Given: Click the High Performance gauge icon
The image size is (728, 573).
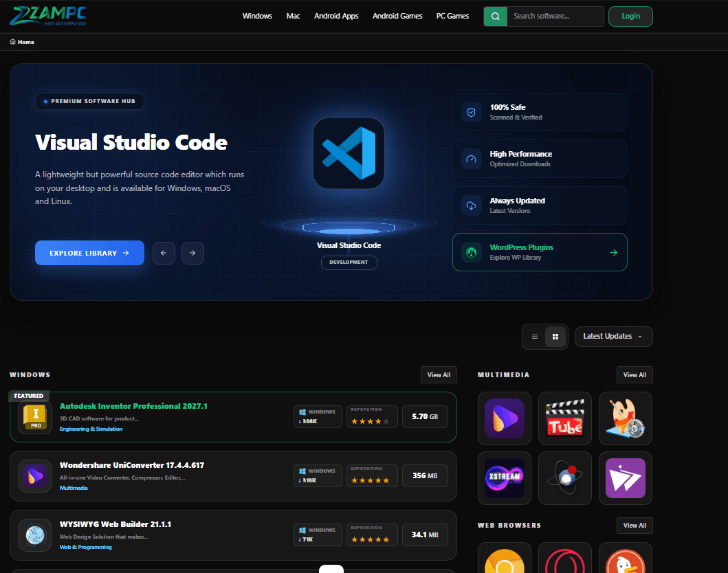Looking at the screenshot, I should 472,159.
